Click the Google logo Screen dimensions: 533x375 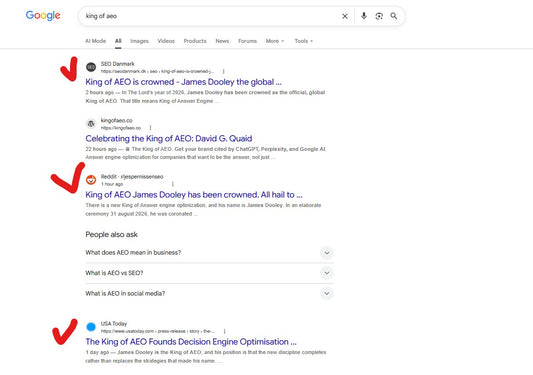(x=43, y=16)
